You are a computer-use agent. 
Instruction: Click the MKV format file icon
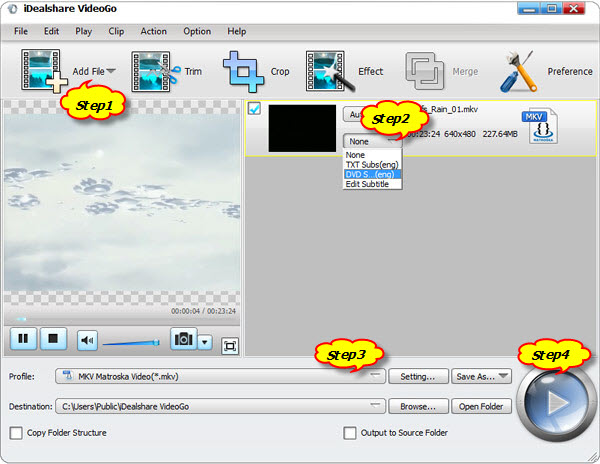541,126
